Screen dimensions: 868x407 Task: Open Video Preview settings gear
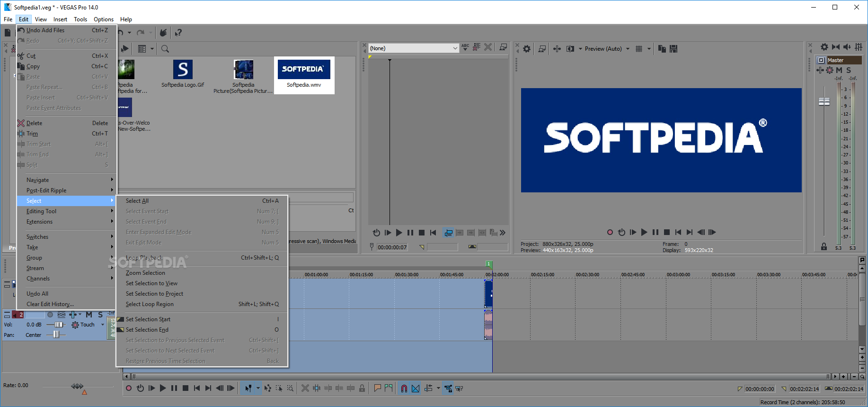tap(527, 48)
